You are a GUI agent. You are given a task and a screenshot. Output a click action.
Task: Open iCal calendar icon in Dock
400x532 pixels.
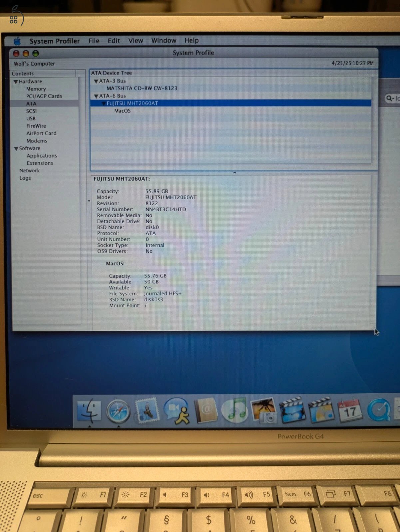(350, 410)
